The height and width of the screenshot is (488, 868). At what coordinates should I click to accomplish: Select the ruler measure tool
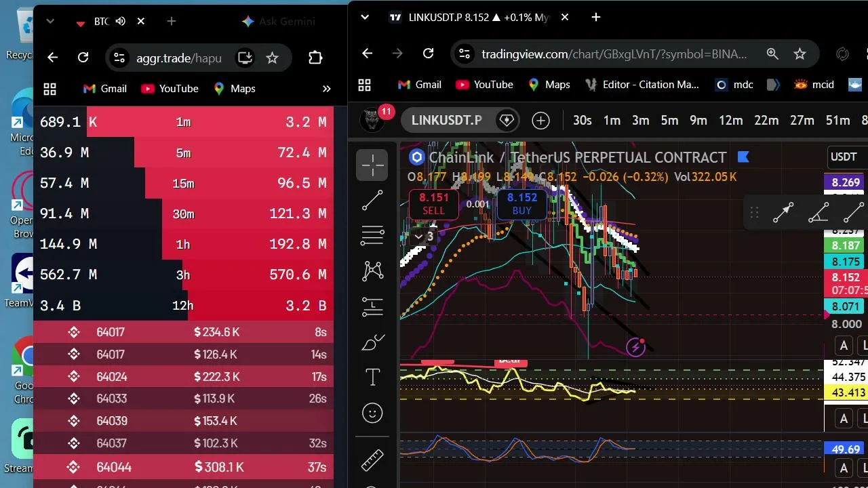(372, 460)
